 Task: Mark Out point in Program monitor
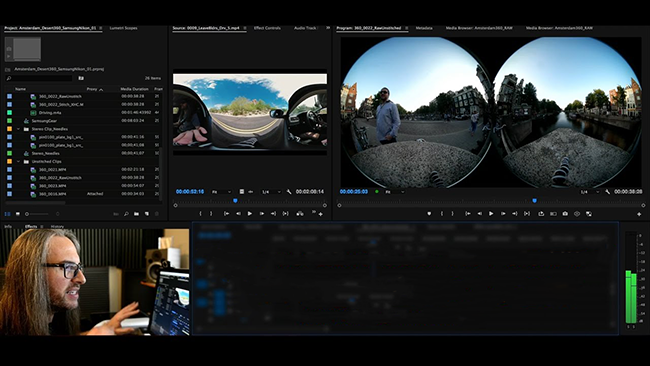pos(452,213)
